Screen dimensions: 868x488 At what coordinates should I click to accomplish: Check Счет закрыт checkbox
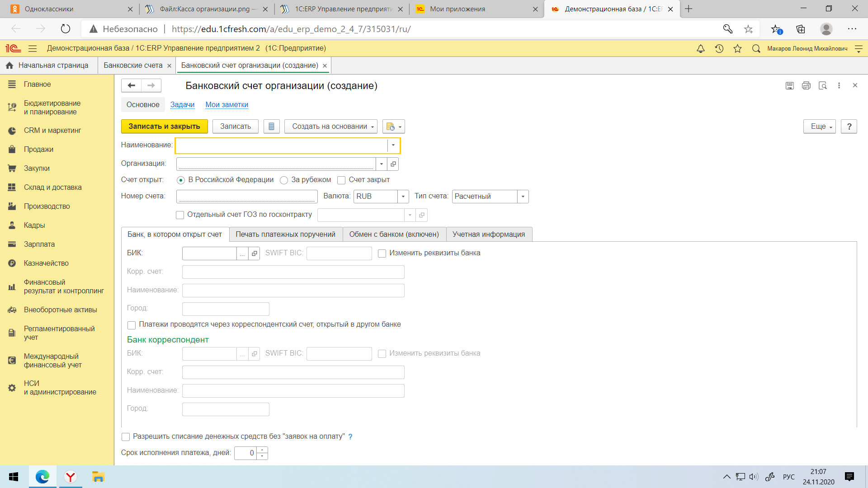point(341,180)
